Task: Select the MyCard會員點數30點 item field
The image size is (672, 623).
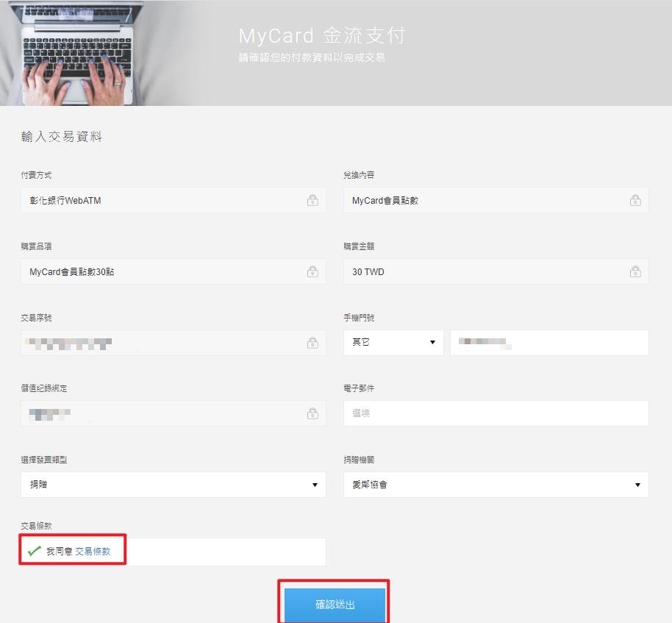Action: [162, 271]
